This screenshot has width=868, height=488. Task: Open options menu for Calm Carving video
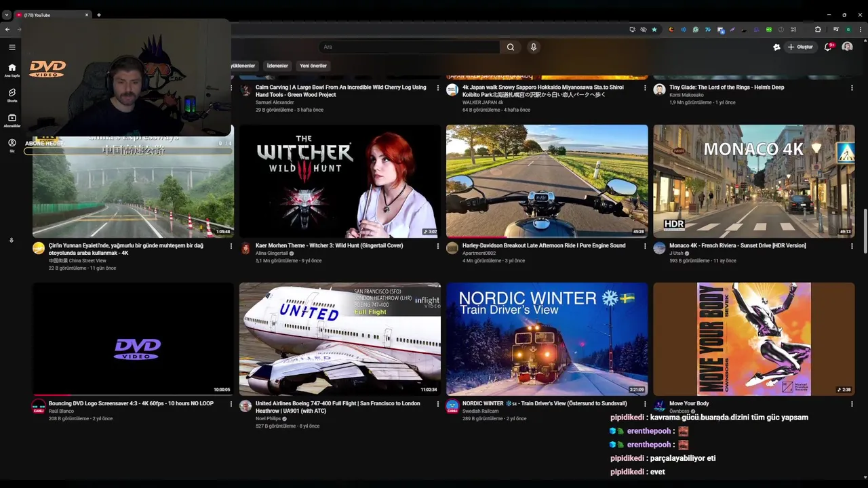tap(437, 87)
